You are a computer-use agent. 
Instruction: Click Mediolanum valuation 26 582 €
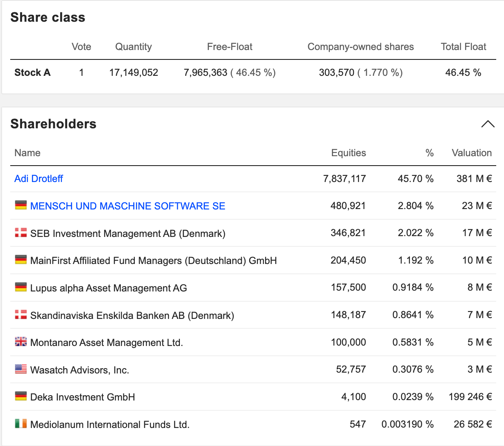(473, 424)
